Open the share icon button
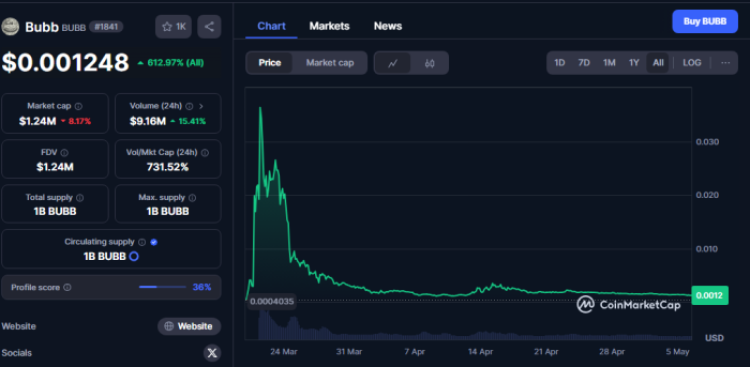This screenshot has height=367, width=750. point(209,27)
